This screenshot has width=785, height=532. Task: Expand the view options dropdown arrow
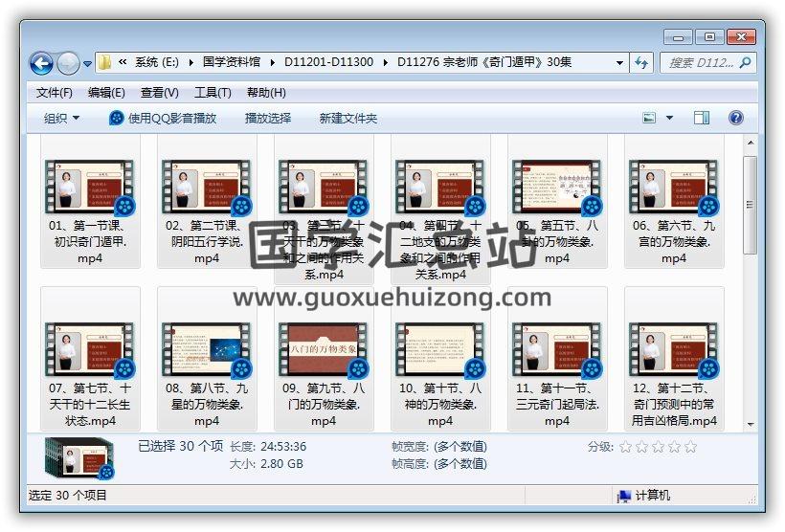[x=669, y=118]
